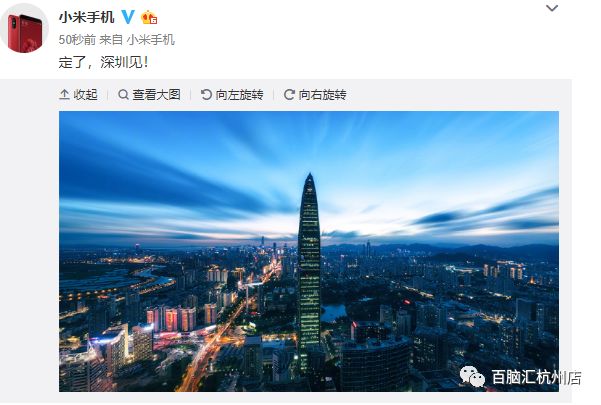The image size is (601, 405).
Task: Click the counterclockwise rotate-left arrow icon
Action: point(206,94)
